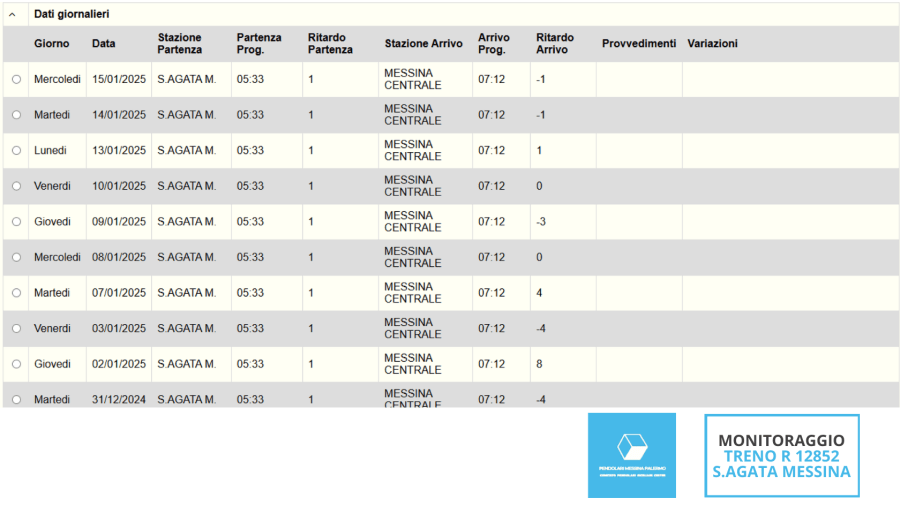Viewport: 900px width, 506px height.
Task: Click the Monitoraggio Treno R 12852 badge
Action: pyautogui.click(x=781, y=456)
